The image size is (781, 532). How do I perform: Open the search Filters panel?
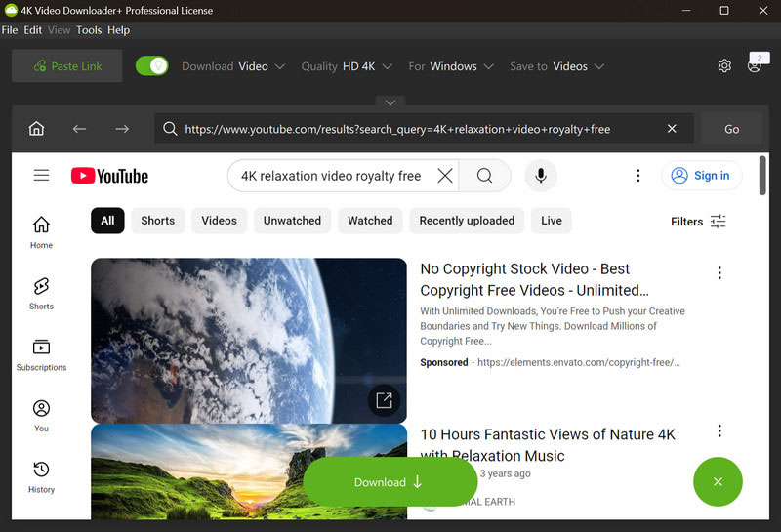tap(698, 222)
